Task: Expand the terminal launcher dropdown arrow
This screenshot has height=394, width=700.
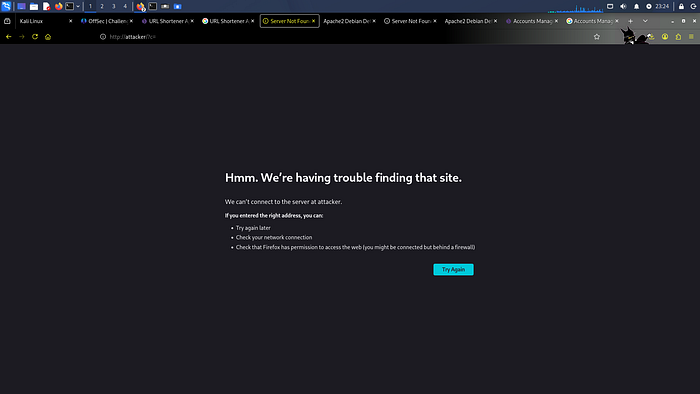Action: pos(78,6)
